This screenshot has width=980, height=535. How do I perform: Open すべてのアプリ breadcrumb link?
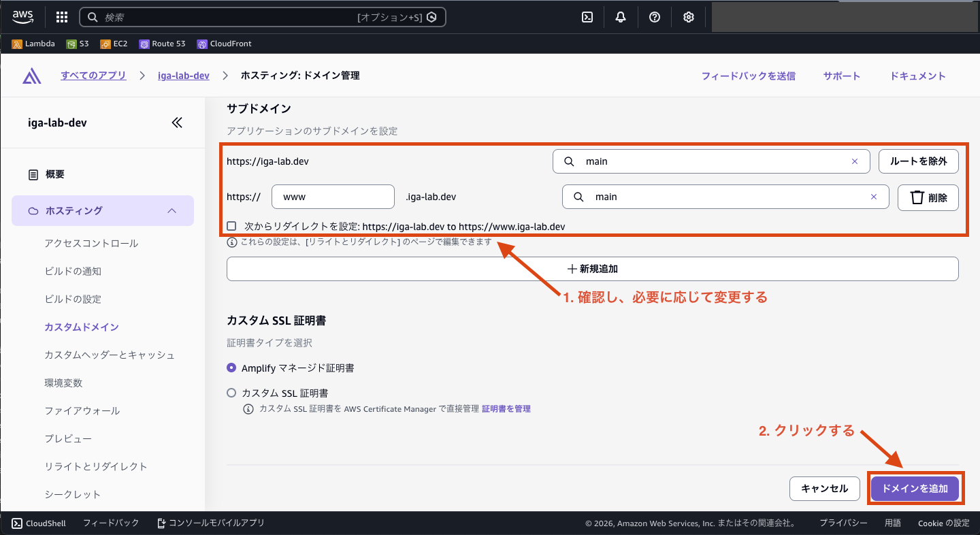click(x=93, y=76)
